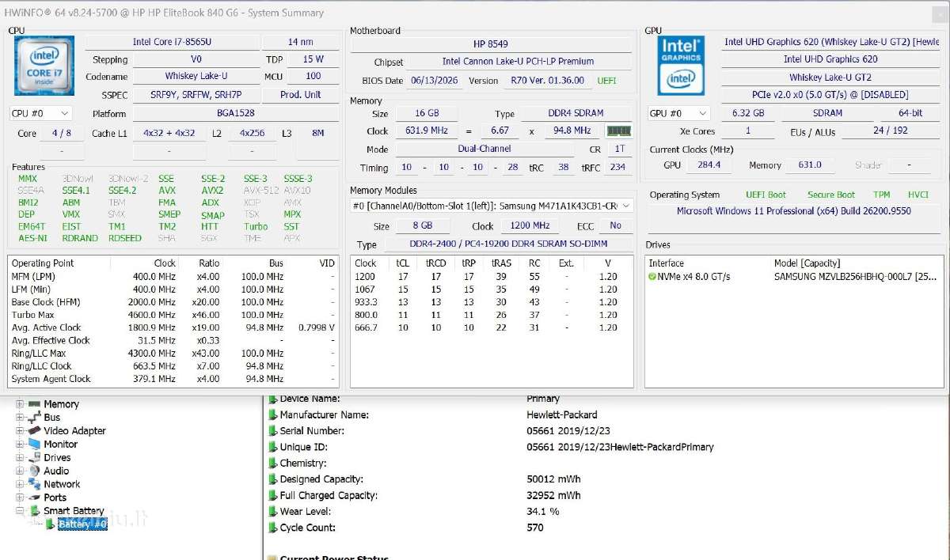Click the icon next to Designed Capacity
Image resolution: width=950 pixels, height=560 pixels.
tap(273, 479)
